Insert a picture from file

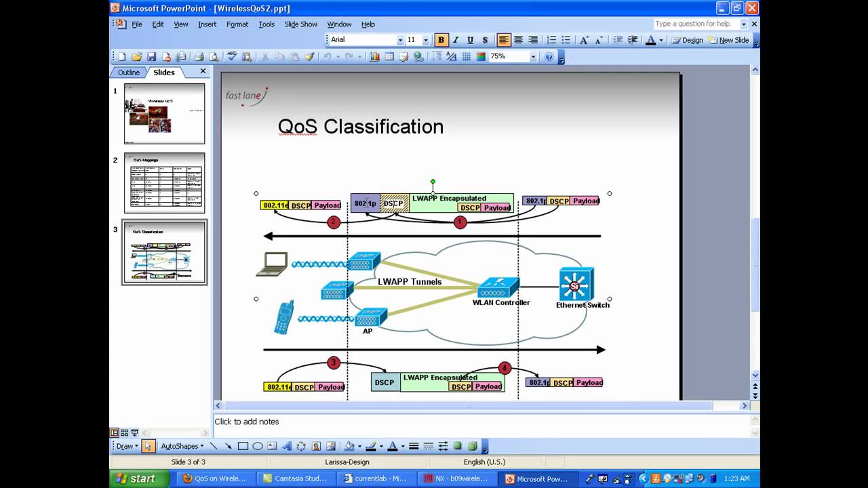(331, 446)
